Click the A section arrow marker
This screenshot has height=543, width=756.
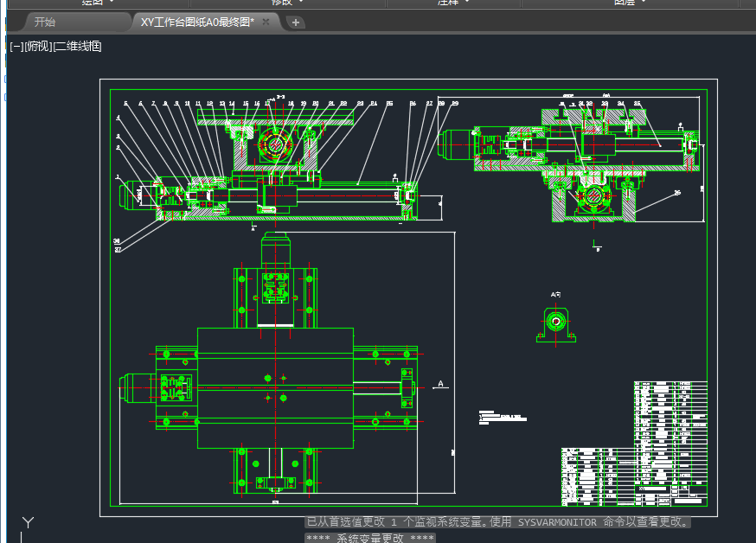pos(440,385)
